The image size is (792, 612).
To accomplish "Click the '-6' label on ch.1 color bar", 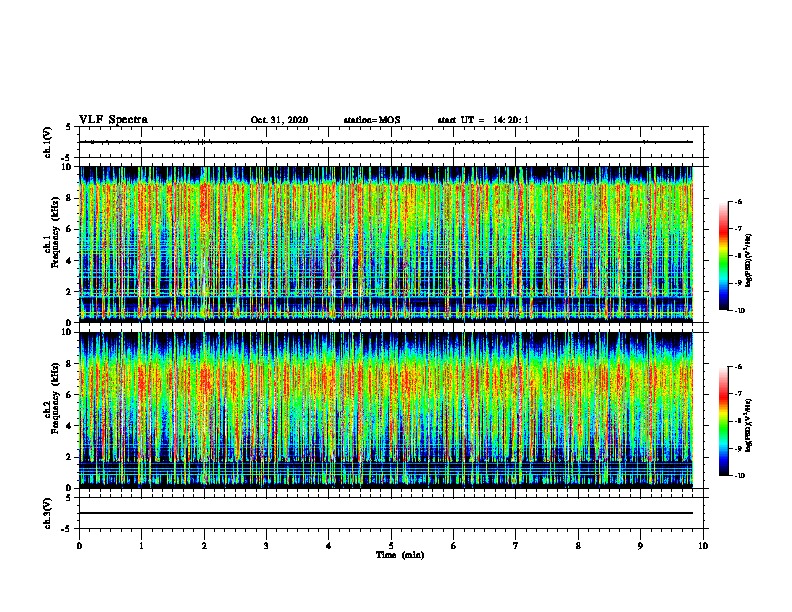I will pos(738,201).
